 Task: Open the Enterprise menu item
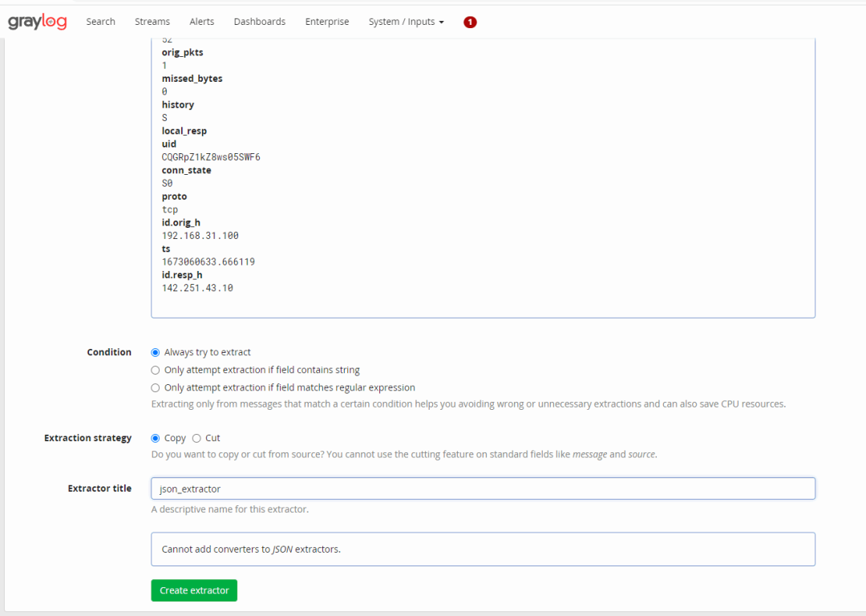click(x=327, y=22)
